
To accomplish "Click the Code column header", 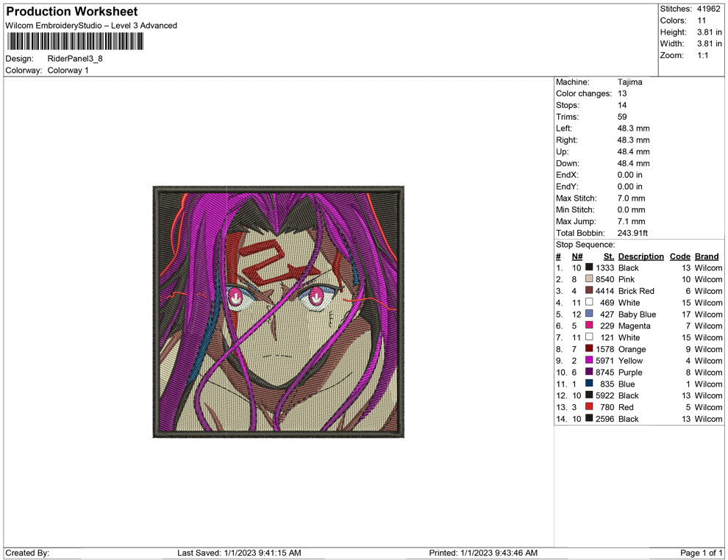I will pos(679,256).
